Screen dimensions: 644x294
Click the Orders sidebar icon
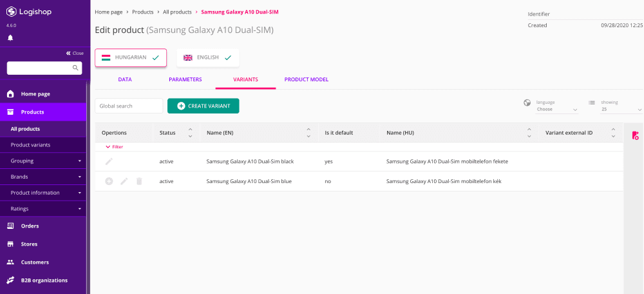click(x=11, y=226)
